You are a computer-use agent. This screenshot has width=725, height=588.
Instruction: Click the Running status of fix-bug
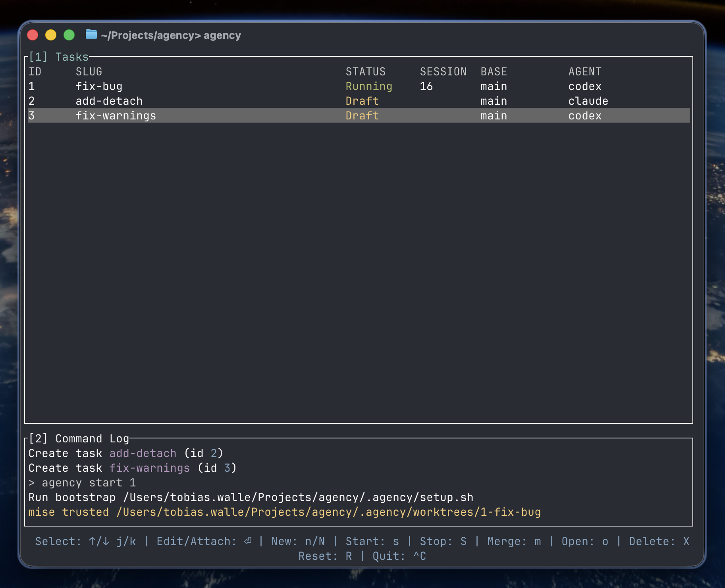tap(369, 86)
